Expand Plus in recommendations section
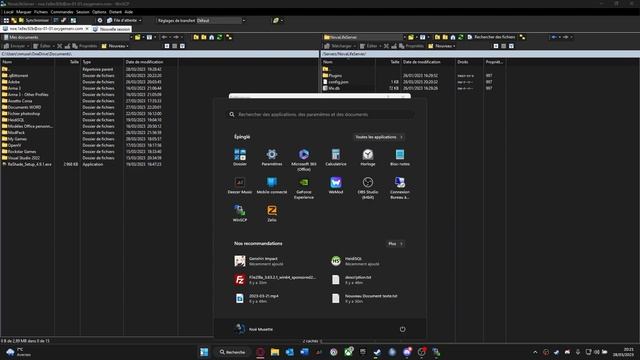 click(395, 244)
